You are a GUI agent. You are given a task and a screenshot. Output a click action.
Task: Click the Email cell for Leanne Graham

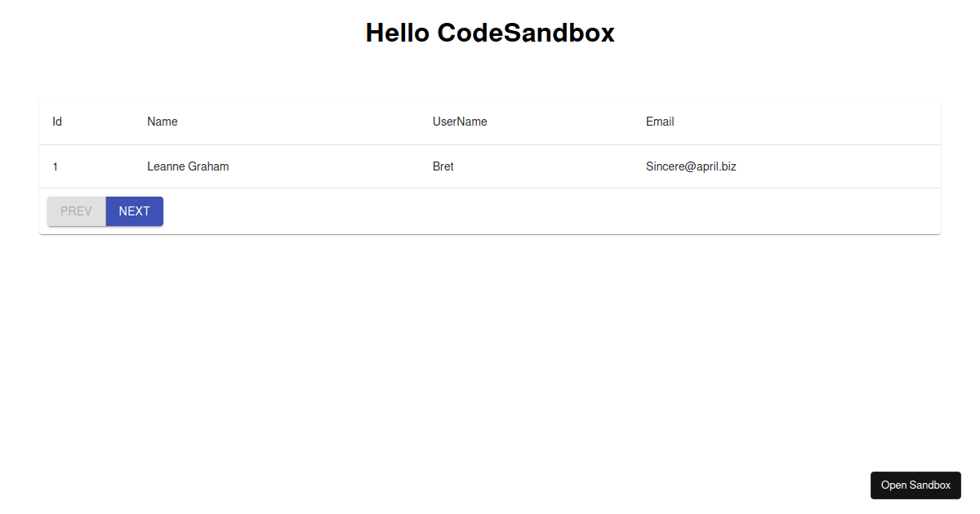pos(691,166)
